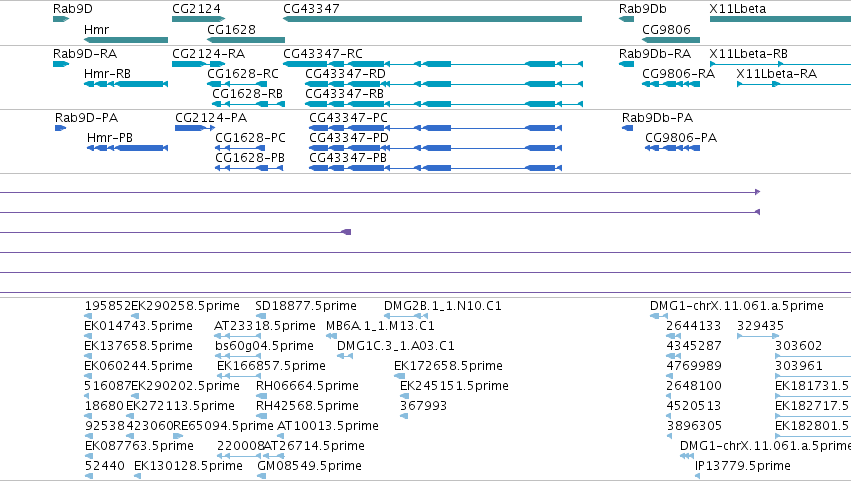
Task: Select EST MB6A.1_1.M13.C1
Action: [x=380, y=326]
